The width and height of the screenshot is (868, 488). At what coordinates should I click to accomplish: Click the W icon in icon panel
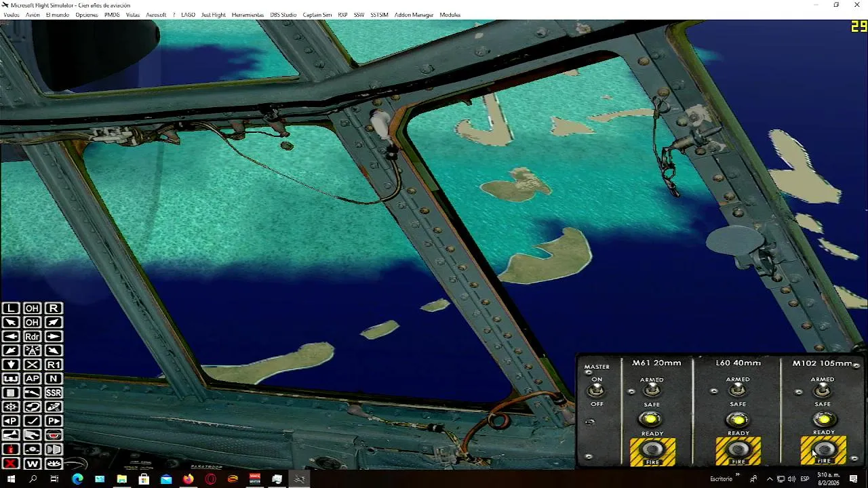tap(32, 464)
